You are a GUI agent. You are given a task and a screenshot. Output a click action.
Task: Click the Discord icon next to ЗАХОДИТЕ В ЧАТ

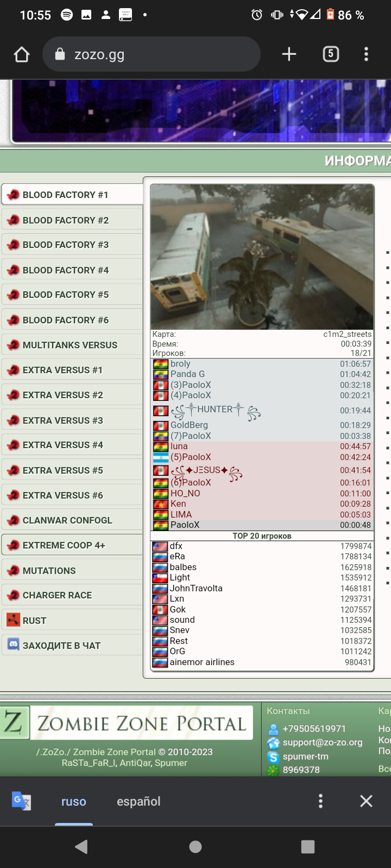pos(13,644)
